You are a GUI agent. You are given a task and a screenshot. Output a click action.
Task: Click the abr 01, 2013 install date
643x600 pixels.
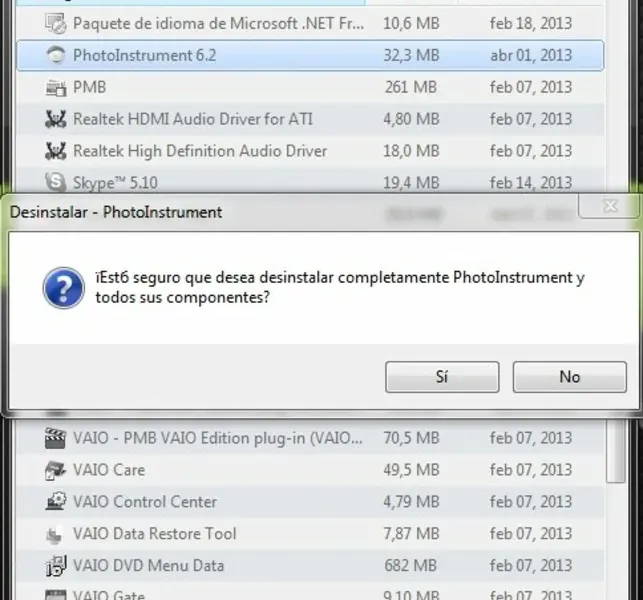click(x=531, y=56)
